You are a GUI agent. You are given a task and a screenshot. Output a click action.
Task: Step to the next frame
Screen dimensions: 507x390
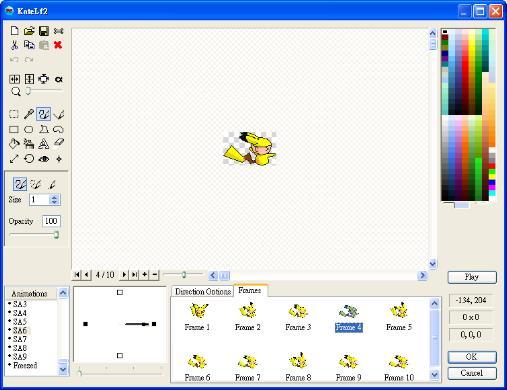pyautogui.click(x=124, y=275)
